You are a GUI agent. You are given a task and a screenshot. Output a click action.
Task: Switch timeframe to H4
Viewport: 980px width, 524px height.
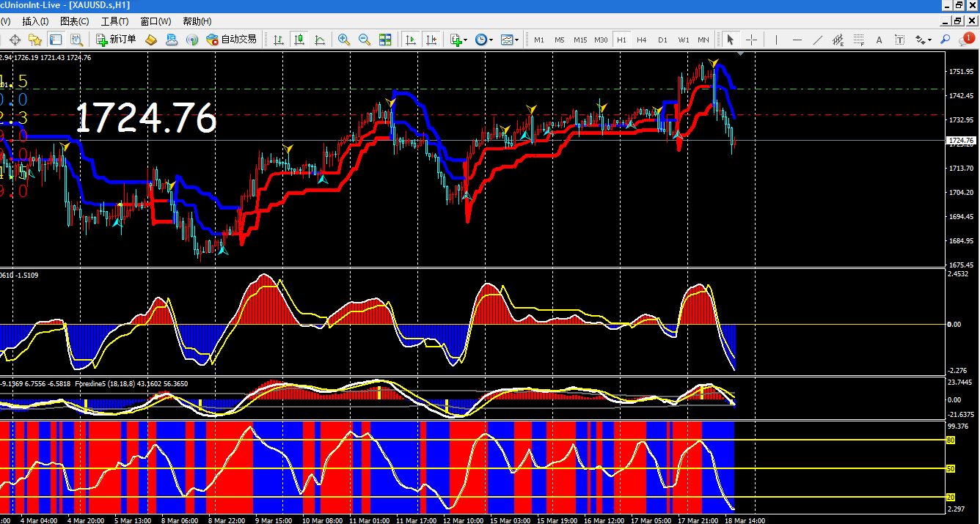pos(642,40)
